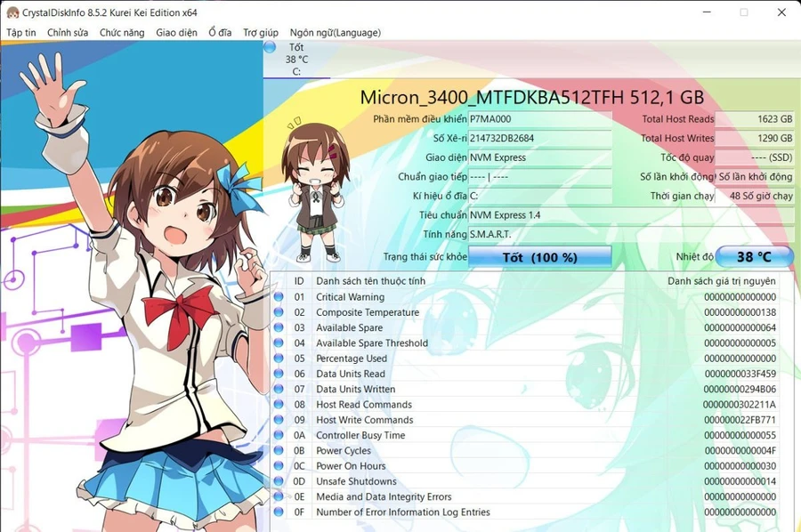Click raw value 00000022FB771

click(740, 420)
